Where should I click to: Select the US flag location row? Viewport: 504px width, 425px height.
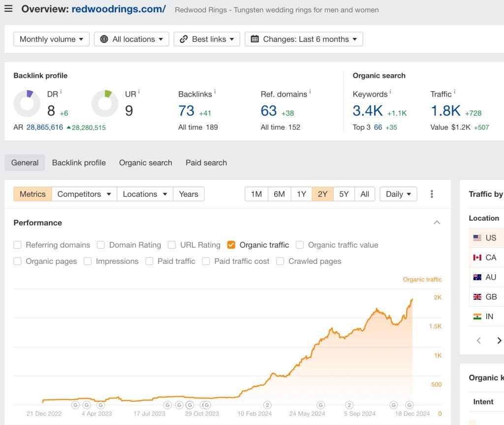pyautogui.click(x=486, y=238)
